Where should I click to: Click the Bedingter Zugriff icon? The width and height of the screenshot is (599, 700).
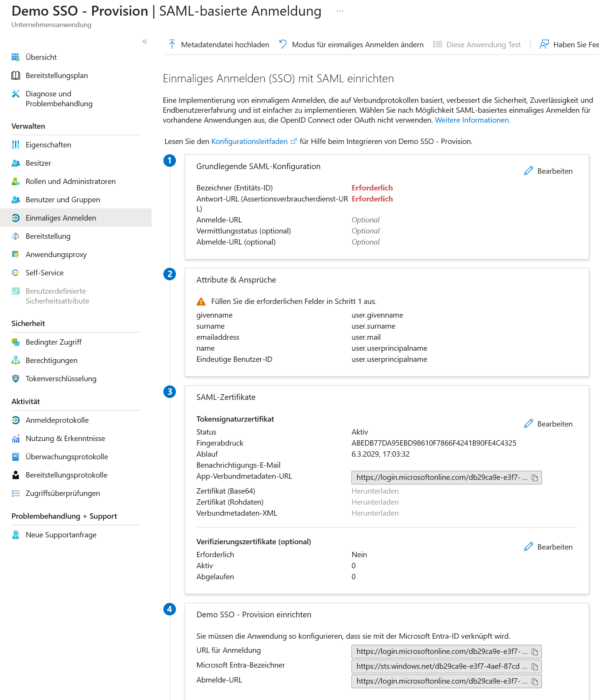[x=16, y=342]
